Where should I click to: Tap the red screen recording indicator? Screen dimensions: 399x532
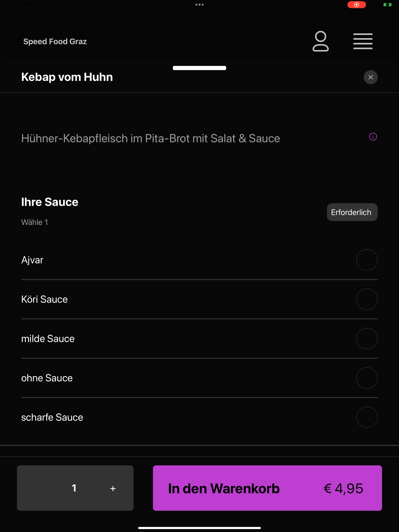(x=356, y=4)
